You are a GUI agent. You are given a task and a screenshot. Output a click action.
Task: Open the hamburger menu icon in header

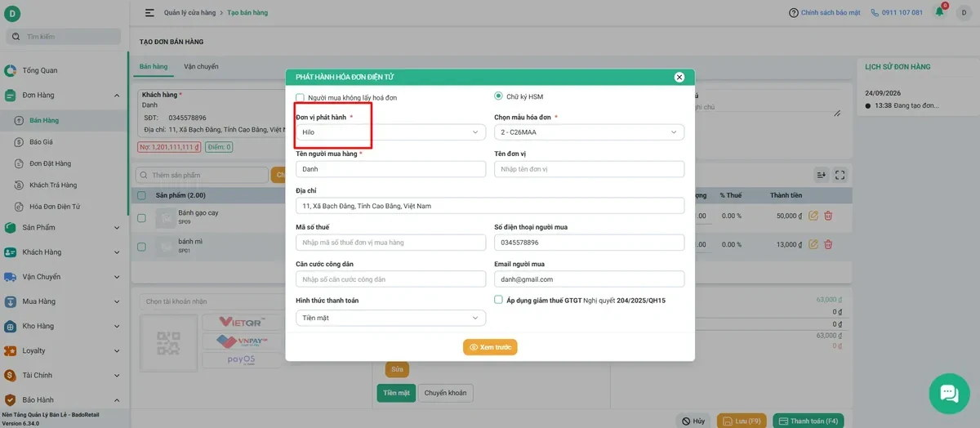149,13
